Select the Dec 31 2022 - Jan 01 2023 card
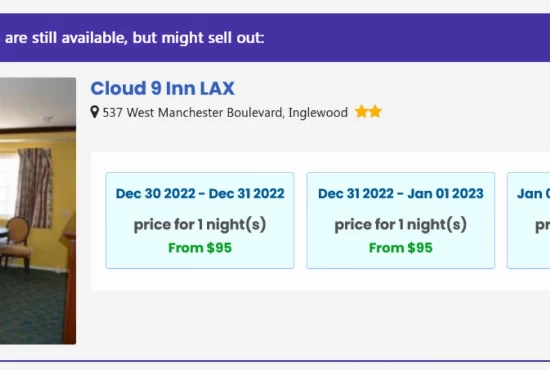The image size is (550, 370). pyautogui.click(x=401, y=220)
